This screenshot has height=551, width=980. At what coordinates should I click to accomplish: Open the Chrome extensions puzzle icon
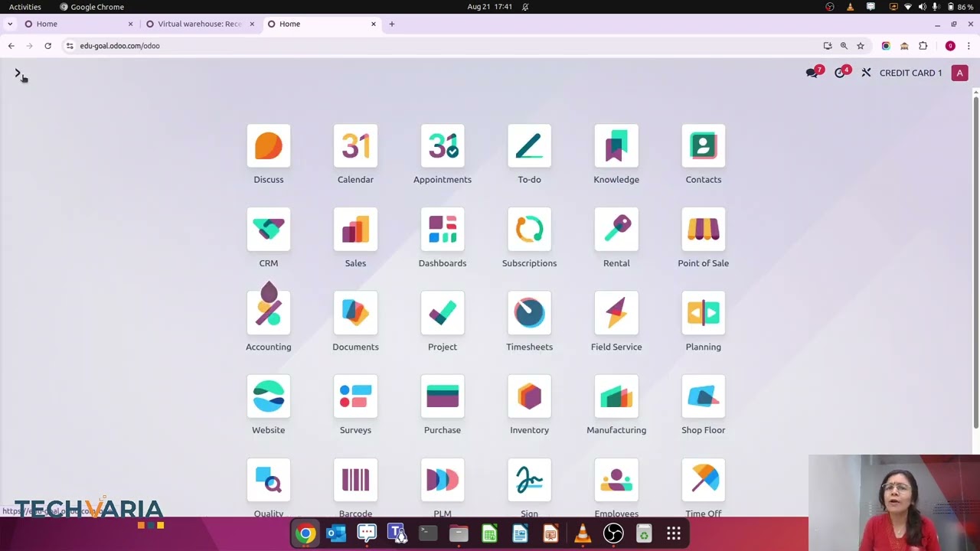[x=923, y=46]
